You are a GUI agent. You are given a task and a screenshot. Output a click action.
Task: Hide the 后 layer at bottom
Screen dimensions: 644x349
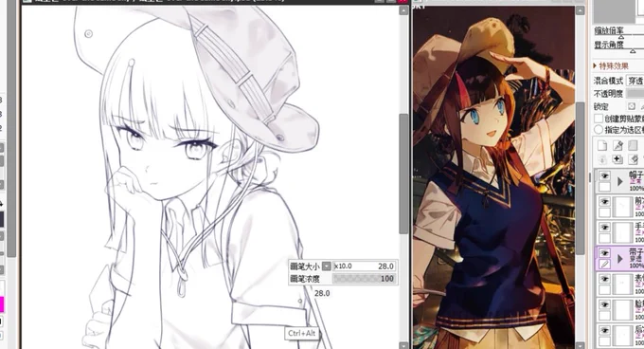[604, 330]
